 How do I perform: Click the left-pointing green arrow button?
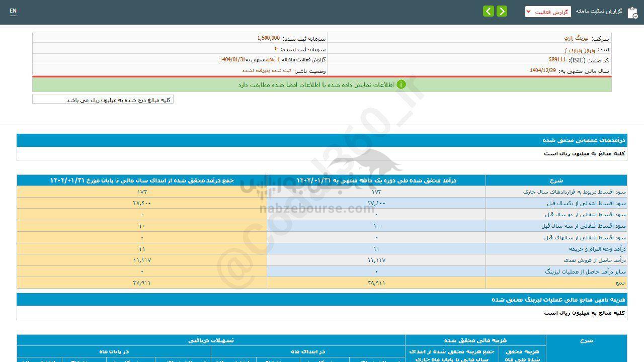[x=489, y=11]
